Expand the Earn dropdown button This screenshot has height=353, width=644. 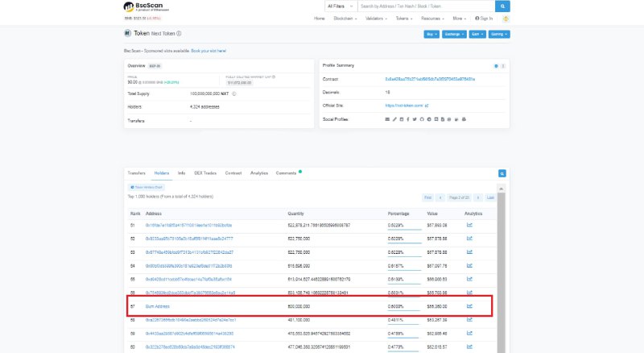tap(477, 34)
